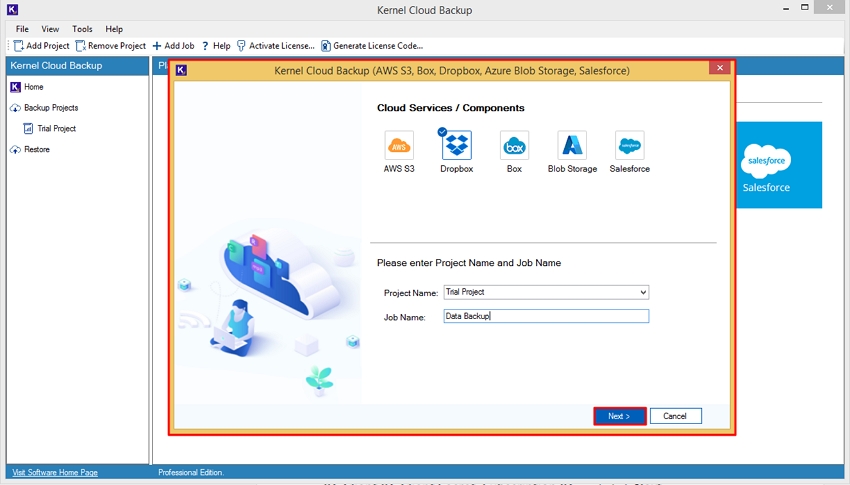Open Trial Project in the sidebar tree

[50, 128]
